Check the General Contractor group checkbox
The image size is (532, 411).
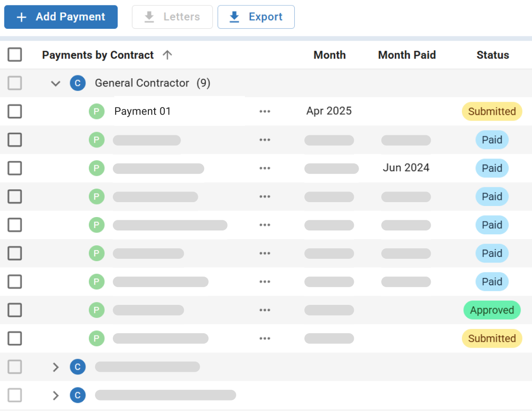tap(15, 83)
